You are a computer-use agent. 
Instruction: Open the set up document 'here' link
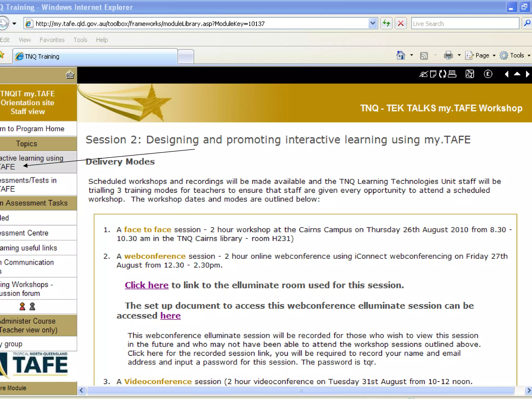170,316
